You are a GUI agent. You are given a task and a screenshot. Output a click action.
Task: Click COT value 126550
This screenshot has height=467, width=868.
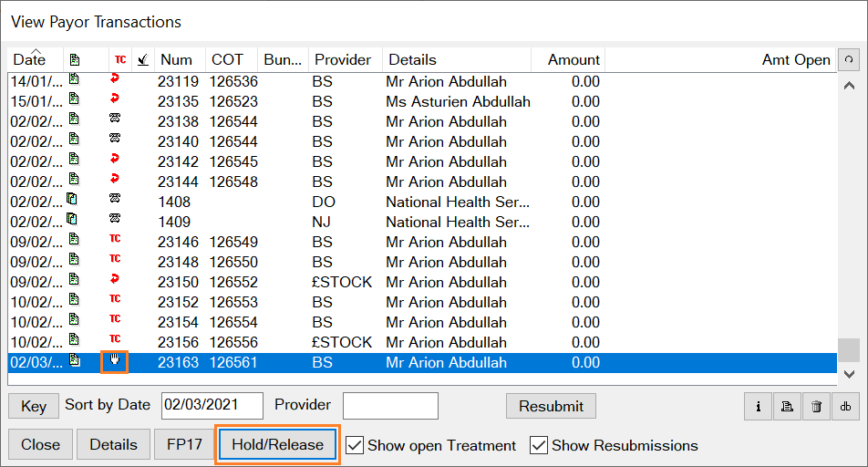(233, 262)
